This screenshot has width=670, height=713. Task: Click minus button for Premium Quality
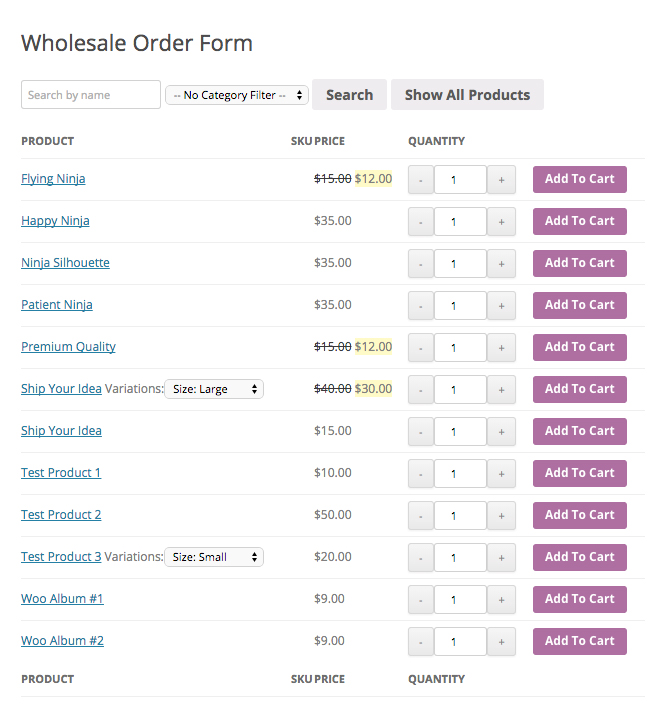click(x=421, y=348)
